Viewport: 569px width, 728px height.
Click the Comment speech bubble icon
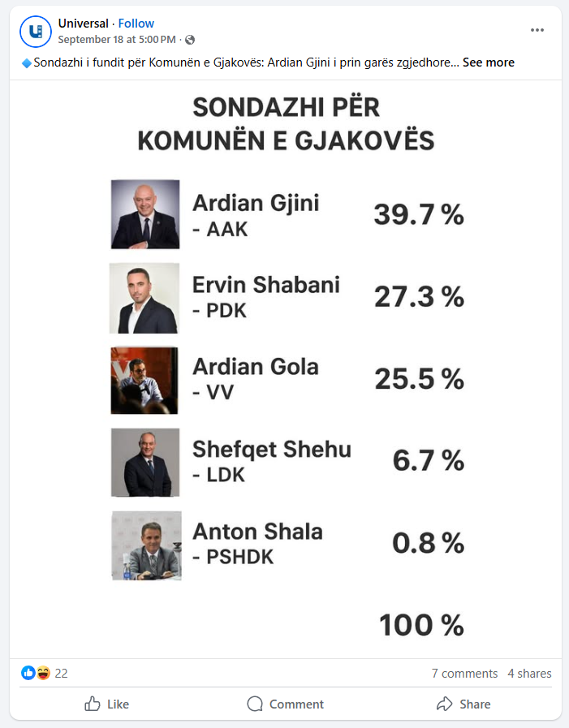point(255,704)
